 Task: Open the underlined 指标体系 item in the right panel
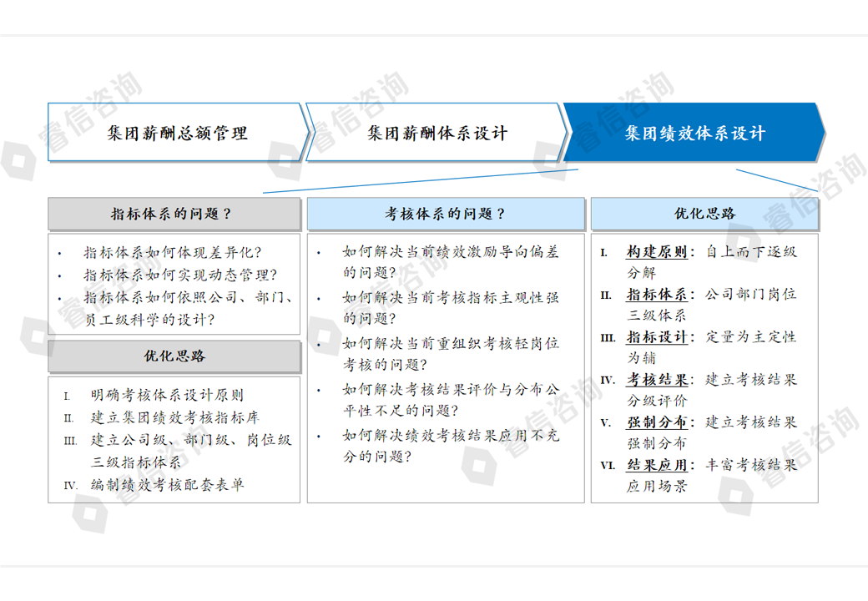658,295
